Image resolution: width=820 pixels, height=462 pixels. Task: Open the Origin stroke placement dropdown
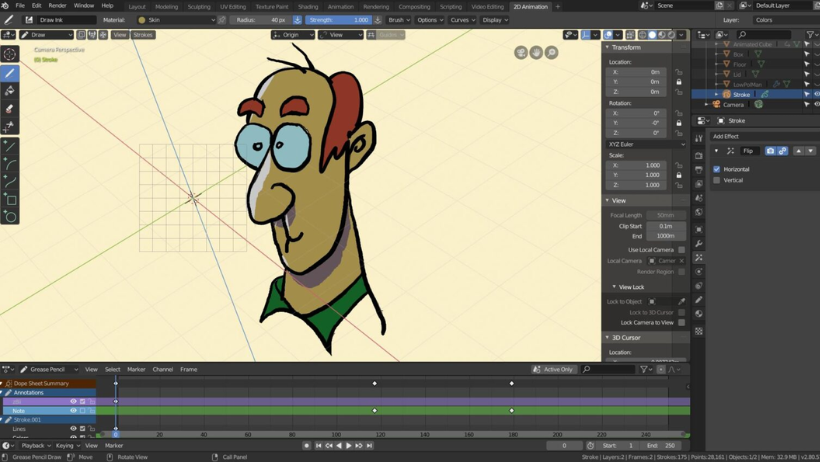tap(293, 35)
